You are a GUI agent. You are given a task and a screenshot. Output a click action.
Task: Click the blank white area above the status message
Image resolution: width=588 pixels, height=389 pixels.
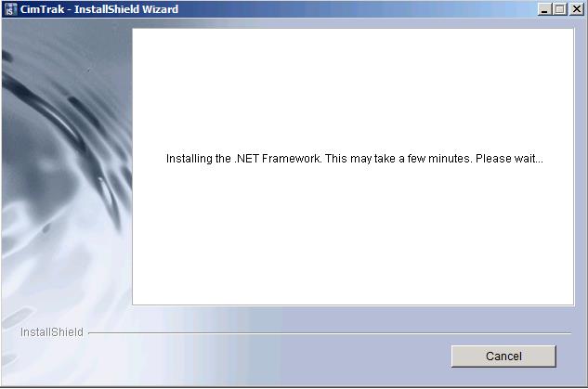(353, 90)
